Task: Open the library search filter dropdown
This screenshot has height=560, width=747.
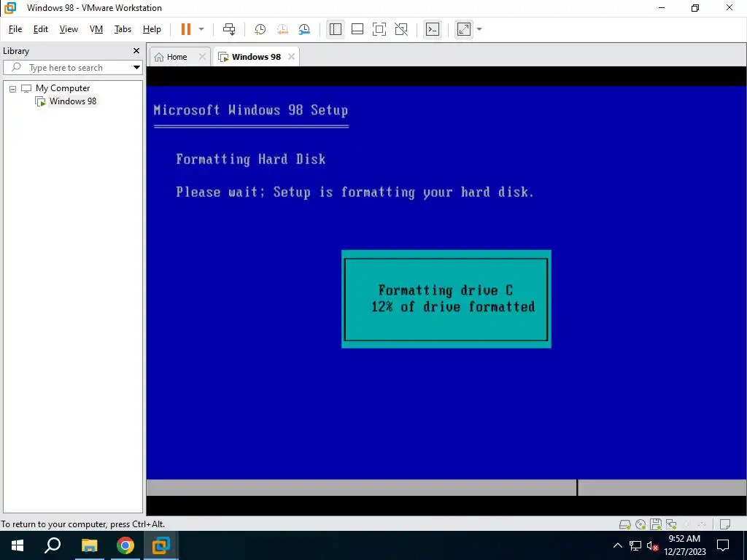Action: pyautogui.click(x=136, y=68)
